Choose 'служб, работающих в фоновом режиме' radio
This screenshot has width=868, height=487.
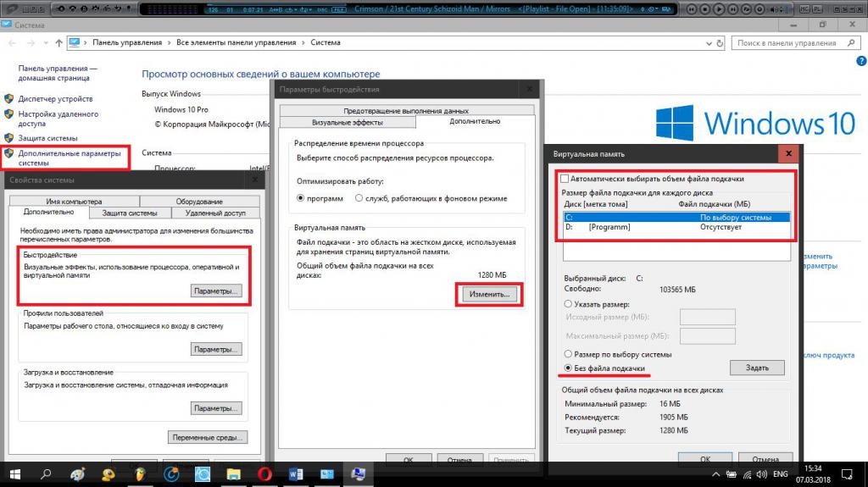359,198
